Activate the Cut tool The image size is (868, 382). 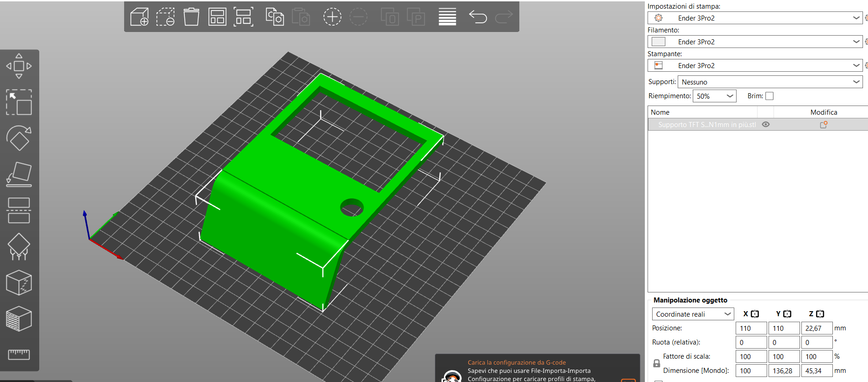pos(19,210)
